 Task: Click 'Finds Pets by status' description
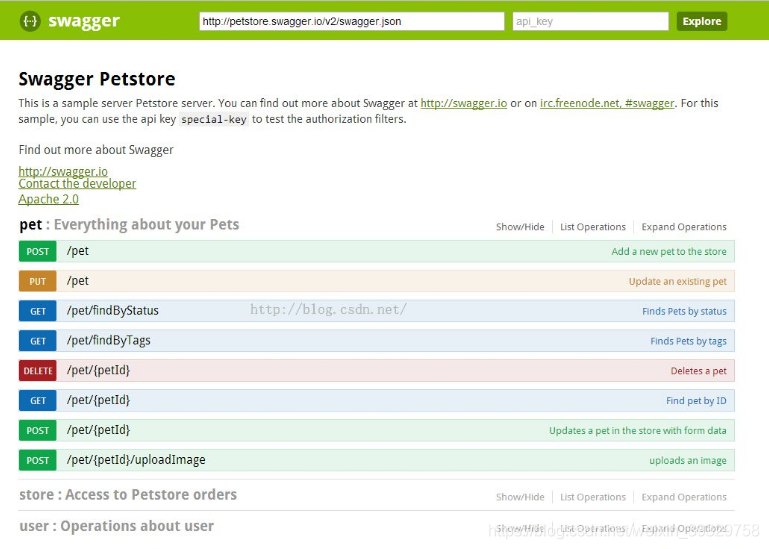684,311
